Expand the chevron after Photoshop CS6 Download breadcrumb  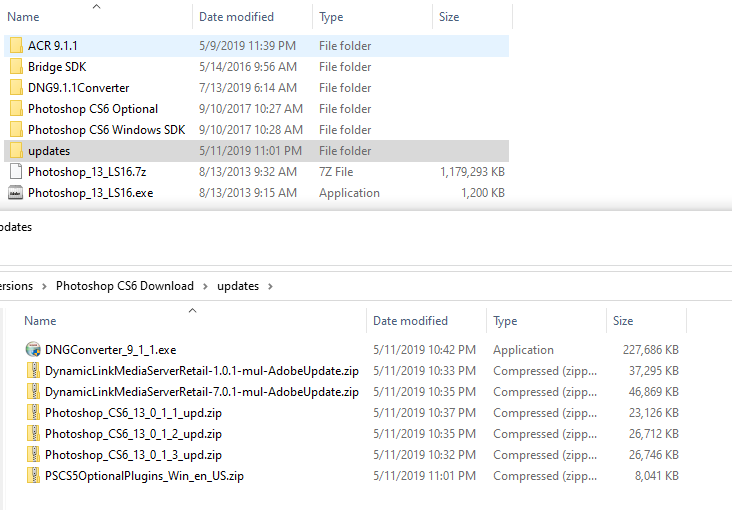point(206,286)
